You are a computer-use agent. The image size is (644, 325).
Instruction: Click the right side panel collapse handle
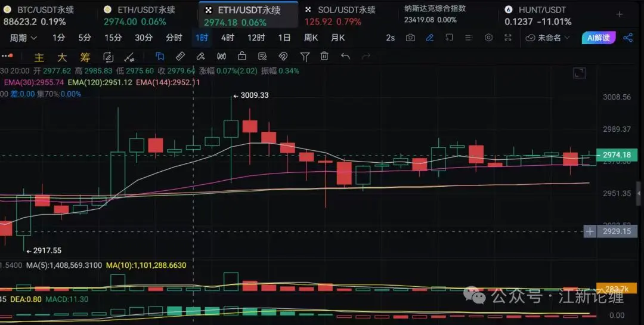[x=639, y=193]
